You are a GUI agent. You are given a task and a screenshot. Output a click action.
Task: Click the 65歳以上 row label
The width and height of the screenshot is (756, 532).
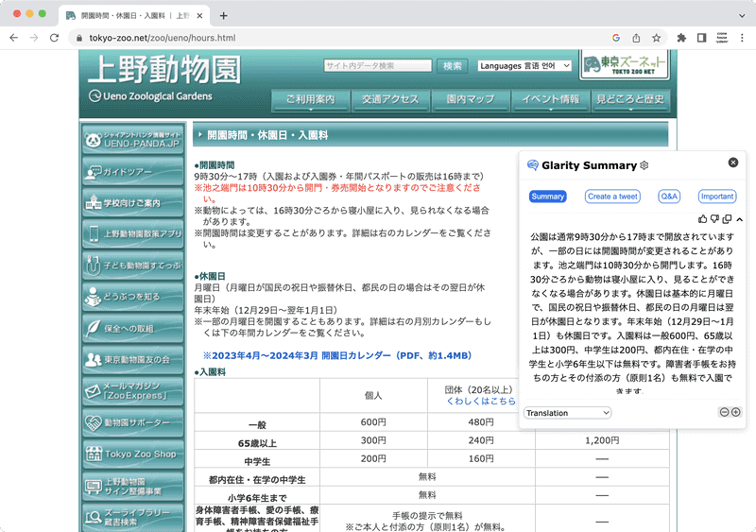[257, 443]
